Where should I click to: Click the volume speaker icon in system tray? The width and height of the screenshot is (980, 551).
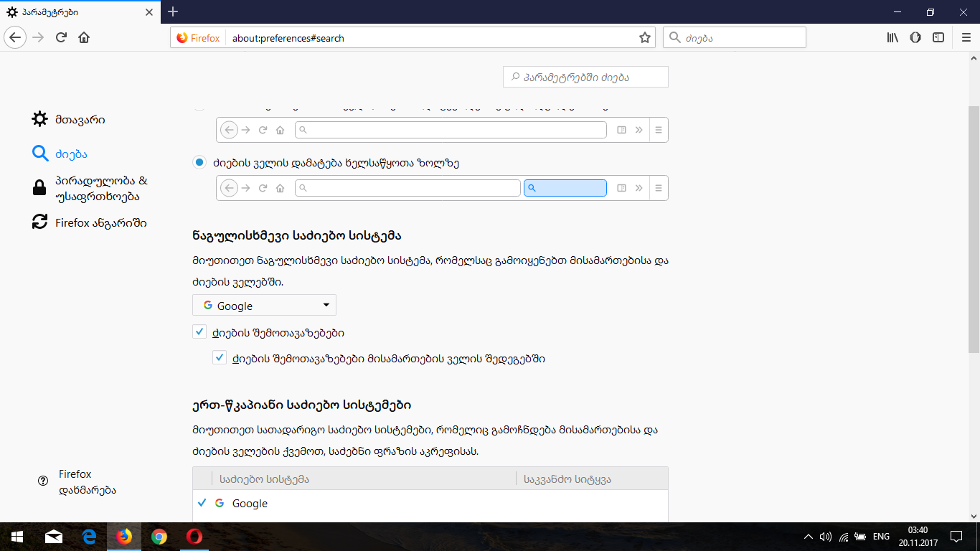click(826, 537)
